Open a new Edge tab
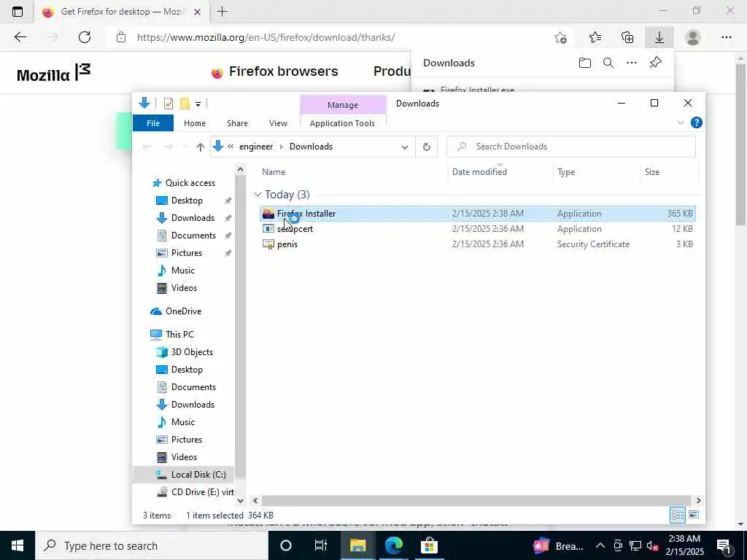 (x=222, y=12)
